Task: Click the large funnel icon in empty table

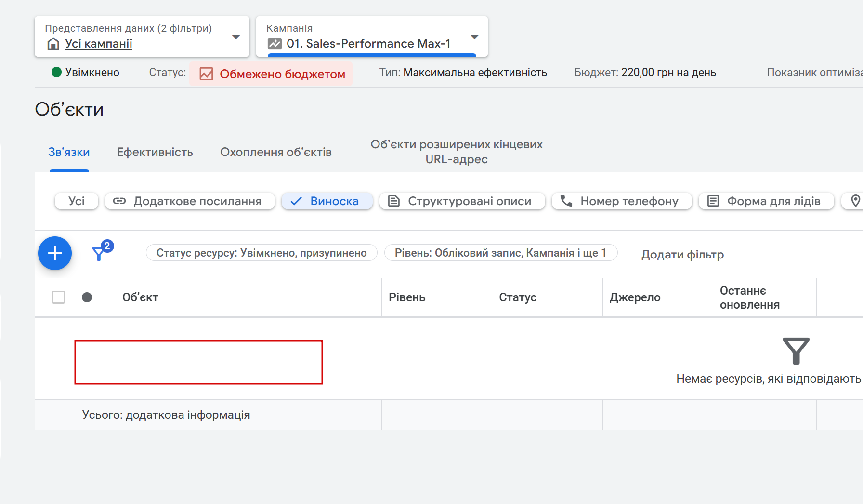Action: point(796,351)
